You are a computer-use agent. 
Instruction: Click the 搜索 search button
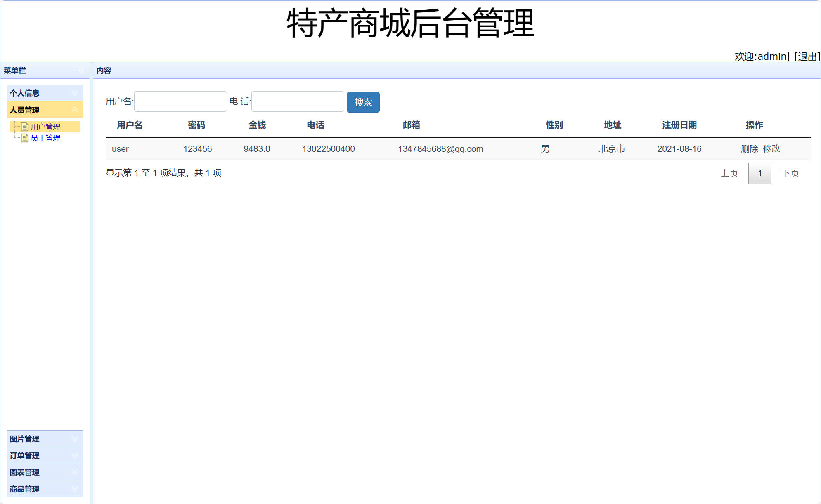coord(363,102)
